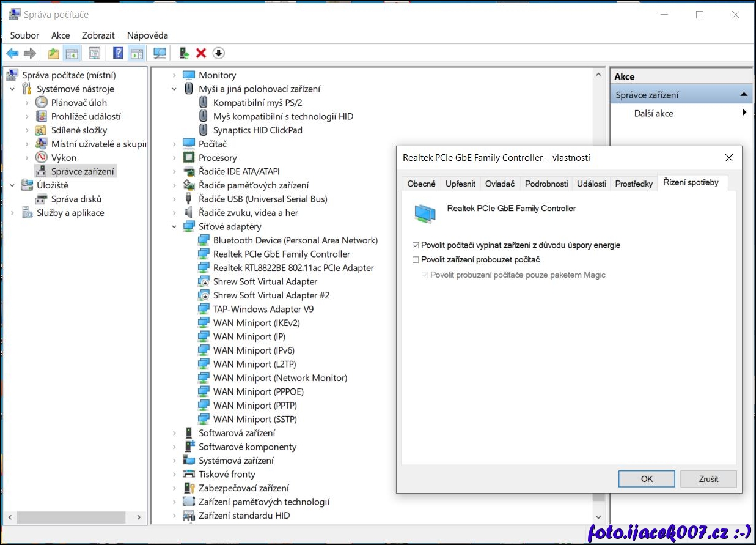
Task: Click the Synaptics HID ClickPad mouse icon
Action: [x=204, y=130]
